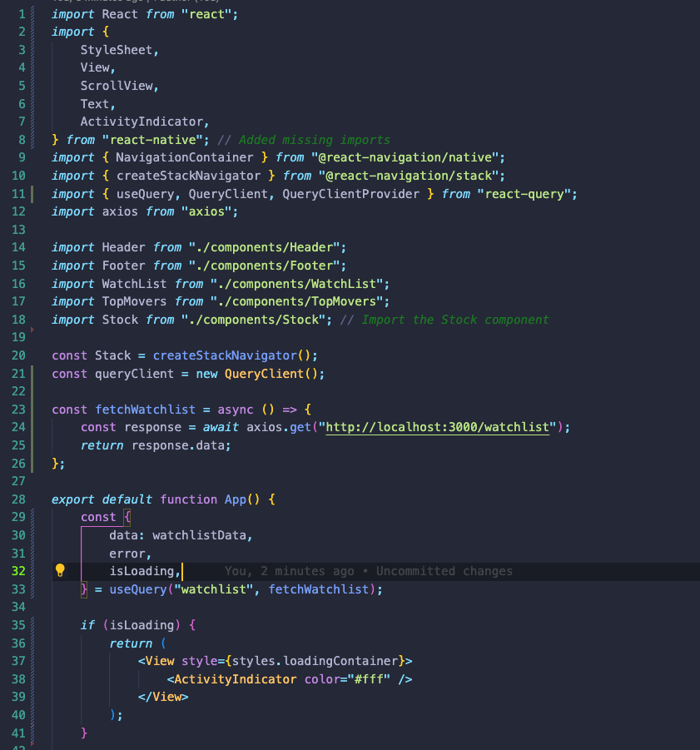
Task: Click the Stack constant name on line 20
Action: point(113,355)
